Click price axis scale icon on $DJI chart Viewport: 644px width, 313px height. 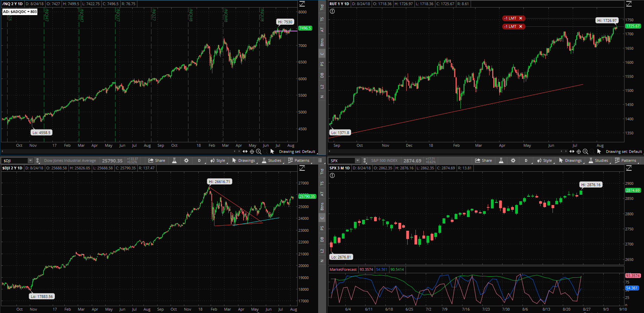click(302, 168)
